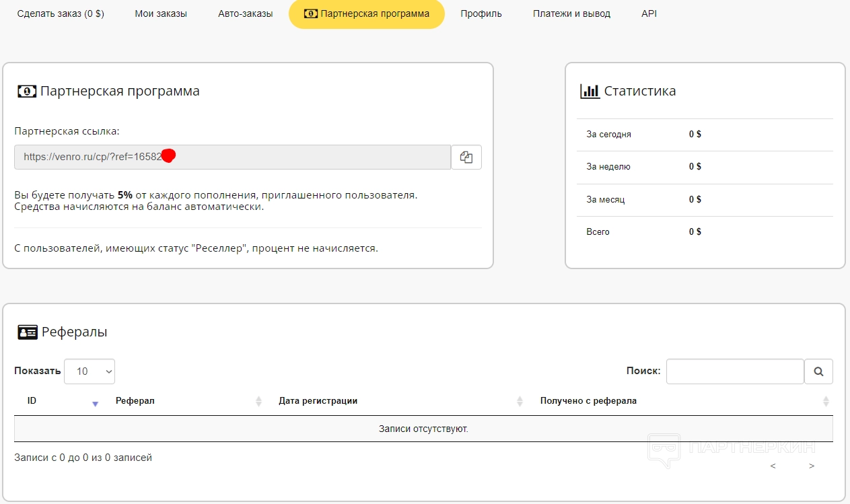Open the Показать entries count dropdown
850x504 pixels.
coord(90,371)
